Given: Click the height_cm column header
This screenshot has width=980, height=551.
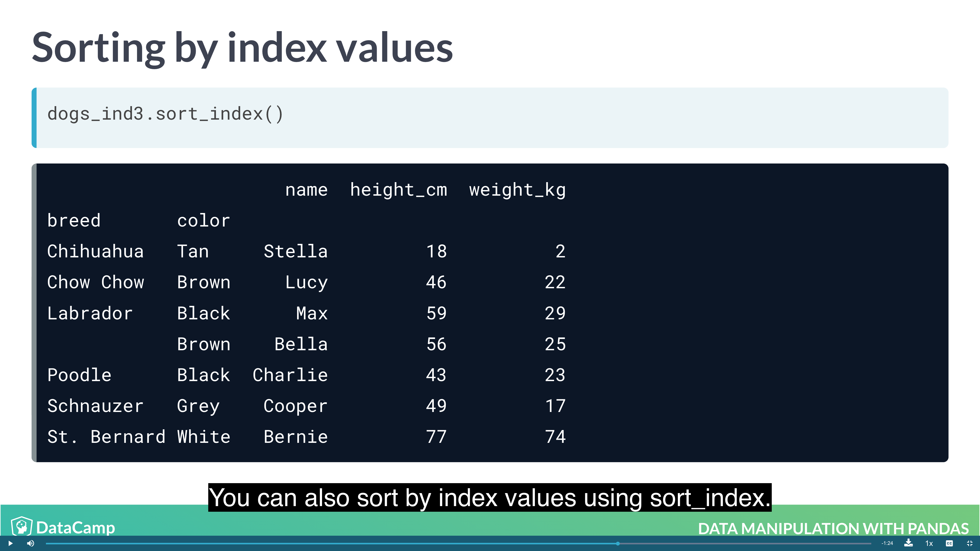Looking at the screenshot, I should click(x=398, y=189).
